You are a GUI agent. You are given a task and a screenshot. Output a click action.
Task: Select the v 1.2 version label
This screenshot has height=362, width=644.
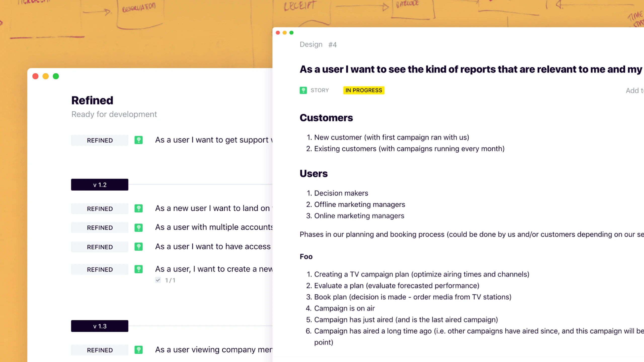pos(100,185)
